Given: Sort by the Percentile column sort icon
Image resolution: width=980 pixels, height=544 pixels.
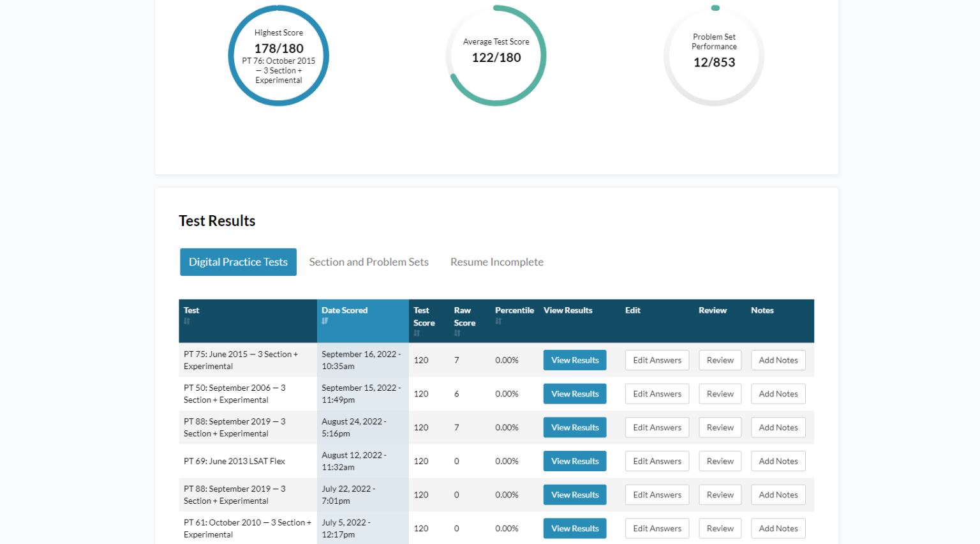Looking at the screenshot, I should [498, 321].
